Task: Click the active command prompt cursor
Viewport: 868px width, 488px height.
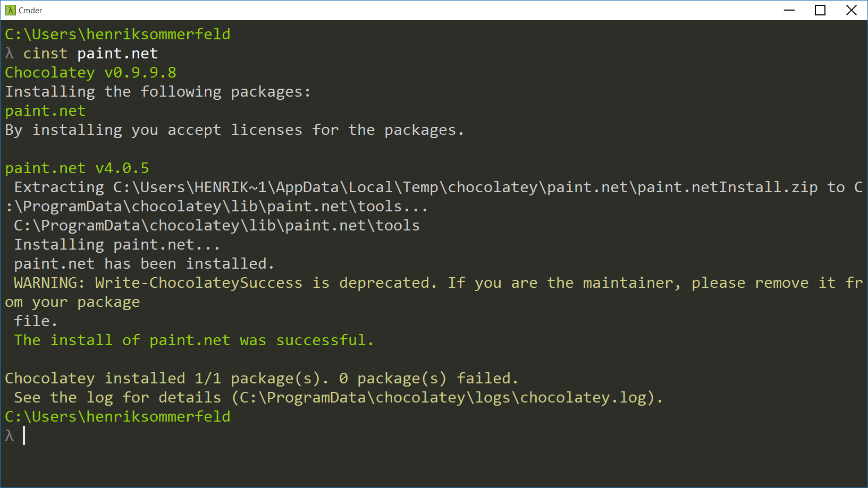Action: tap(24, 436)
